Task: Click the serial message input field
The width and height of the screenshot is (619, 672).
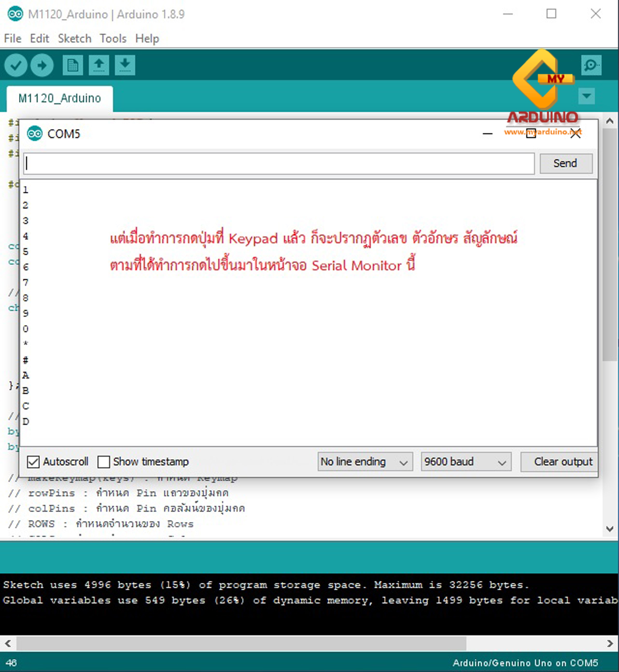Action: coord(279,164)
